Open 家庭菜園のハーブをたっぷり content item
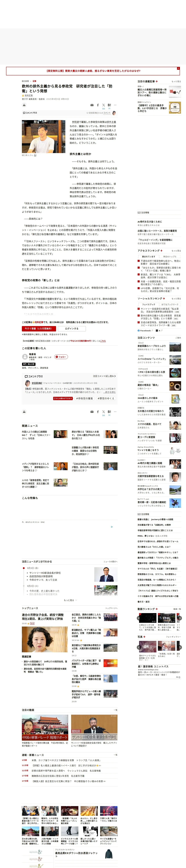Screen dimensions: 186x868 coord(152,346)
